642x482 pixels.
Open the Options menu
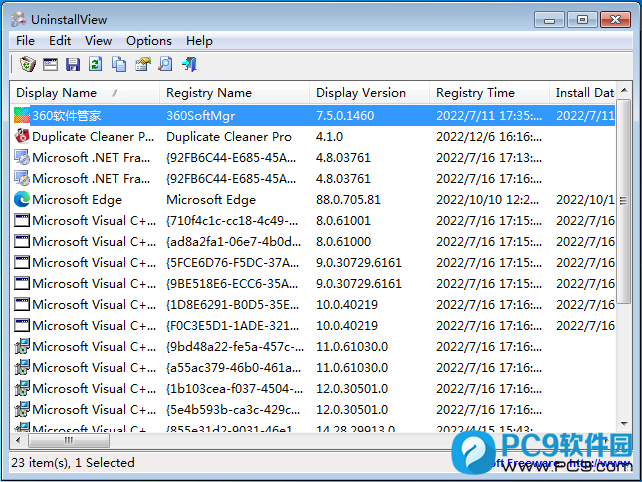[x=149, y=41]
